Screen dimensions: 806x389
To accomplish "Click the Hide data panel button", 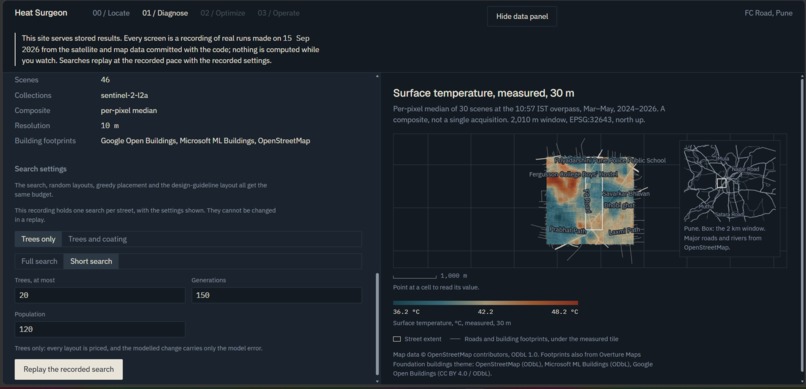I will pos(522,16).
